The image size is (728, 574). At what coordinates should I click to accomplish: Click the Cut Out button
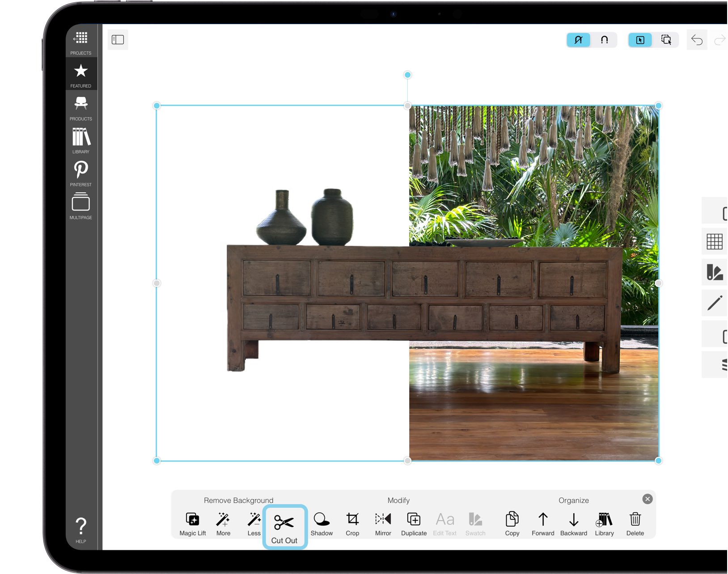(x=284, y=524)
